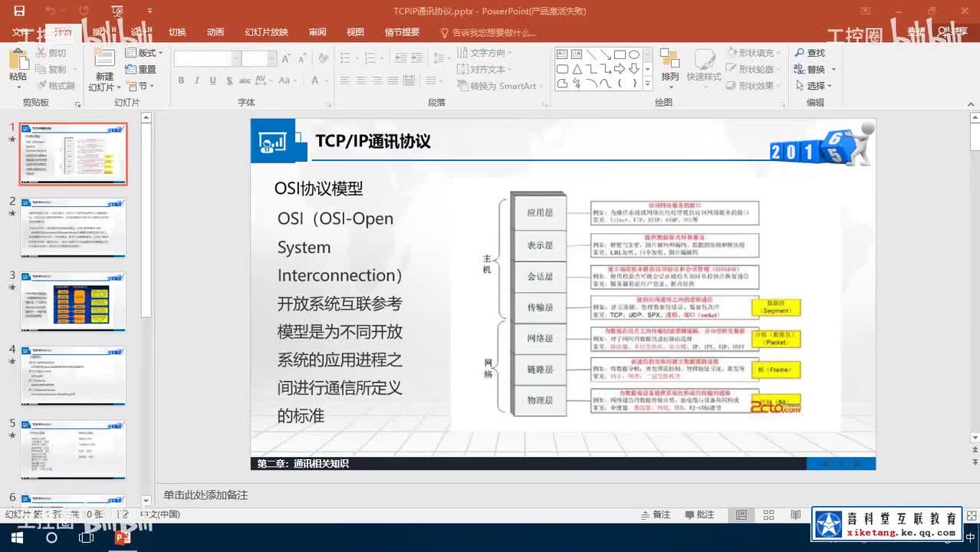Open the Storyboarding (情节提要) tab
This screenshot has width=980, height=552.
pos(402,32)
